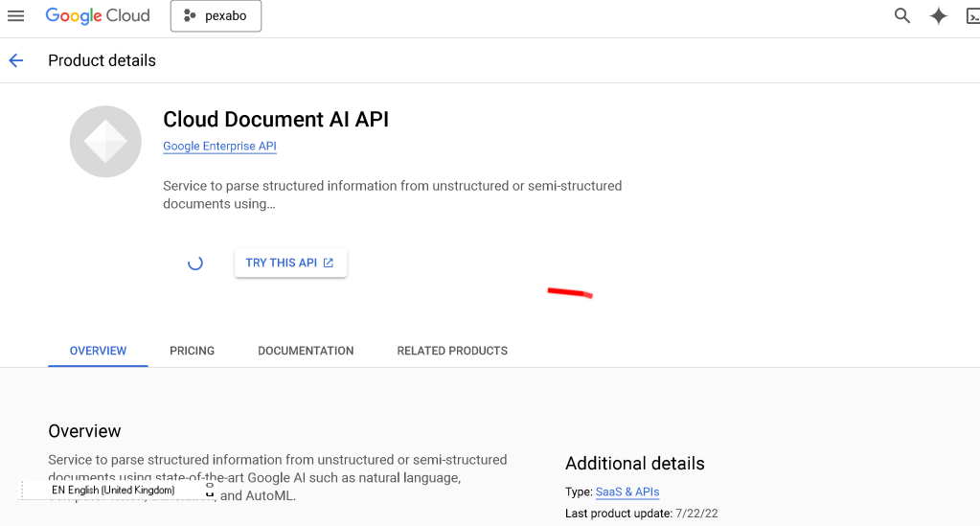Click the Cloud Document AI API title
Screen dimensions: 980x526
click(276, 119)
